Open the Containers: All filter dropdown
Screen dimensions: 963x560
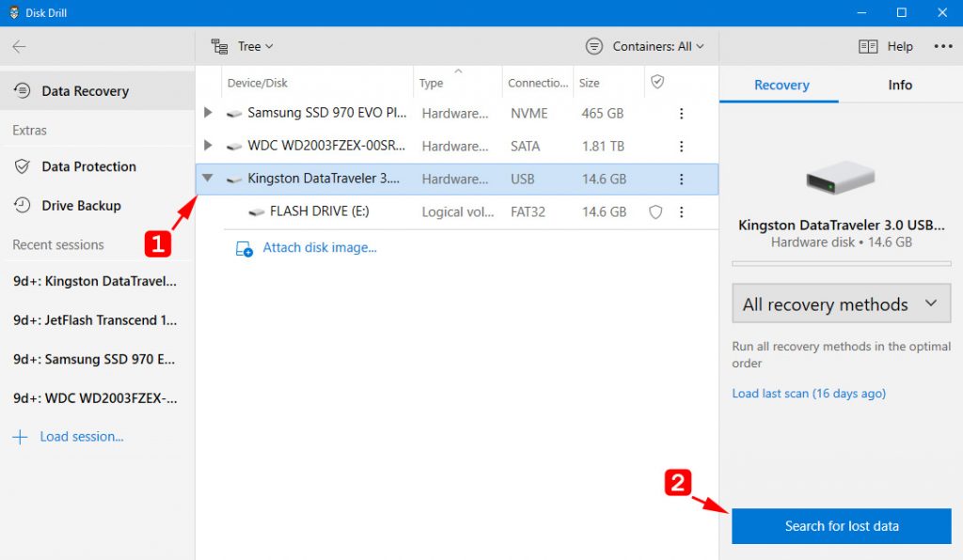645,45
